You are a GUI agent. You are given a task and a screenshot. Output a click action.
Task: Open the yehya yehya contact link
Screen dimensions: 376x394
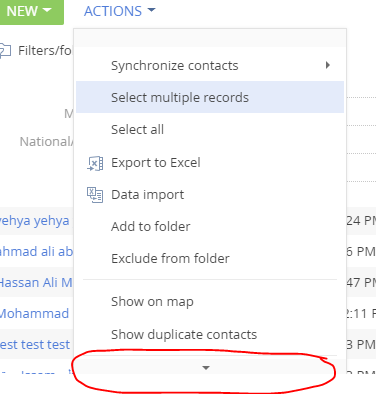tap(34, 221)
